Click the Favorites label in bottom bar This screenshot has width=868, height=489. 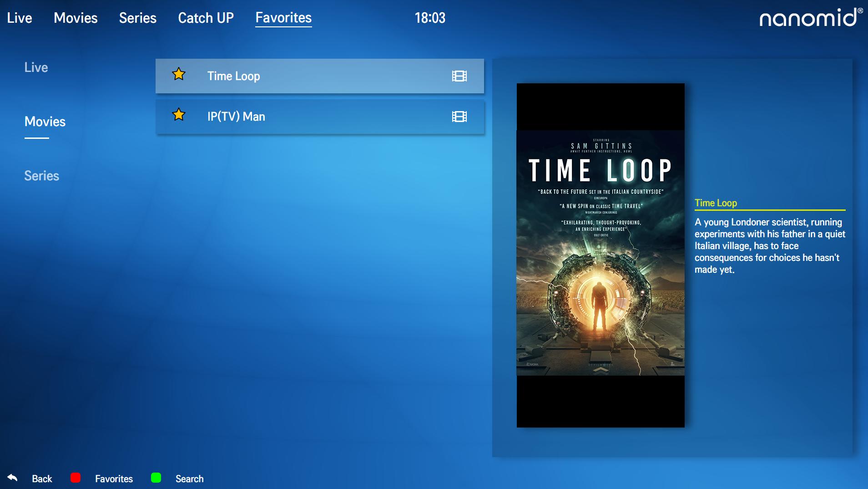(114, 479)
